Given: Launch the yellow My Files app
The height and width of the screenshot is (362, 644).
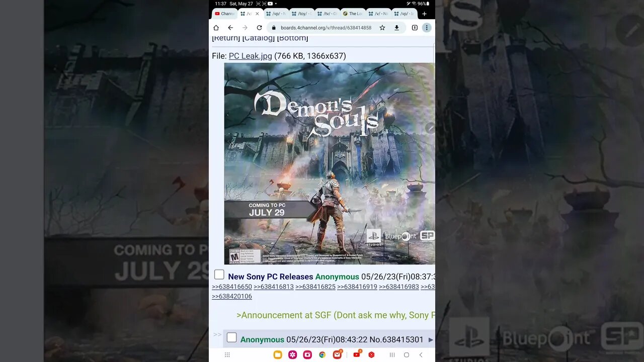Looking at the screenshot, I should (277, 354).
